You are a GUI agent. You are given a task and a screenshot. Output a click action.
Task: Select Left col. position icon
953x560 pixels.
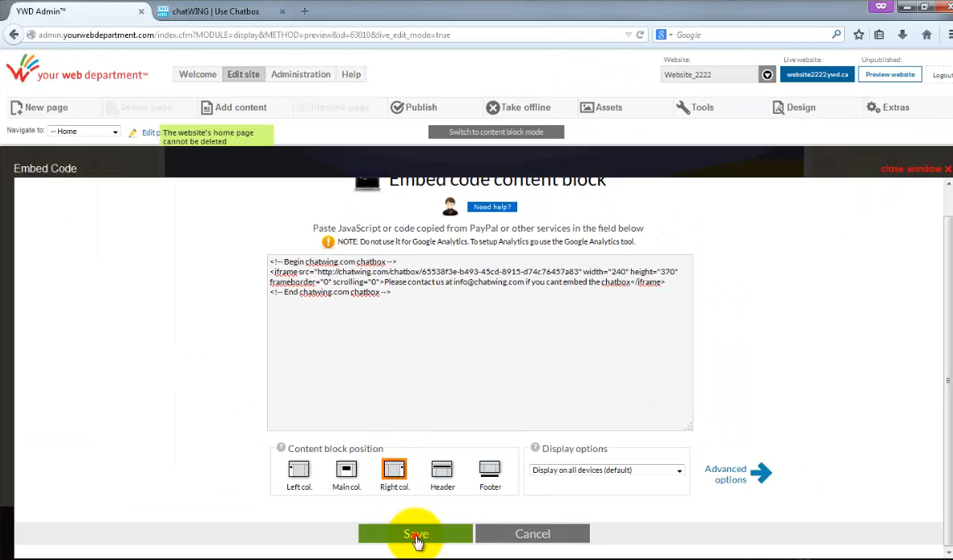tap(299, 470)
